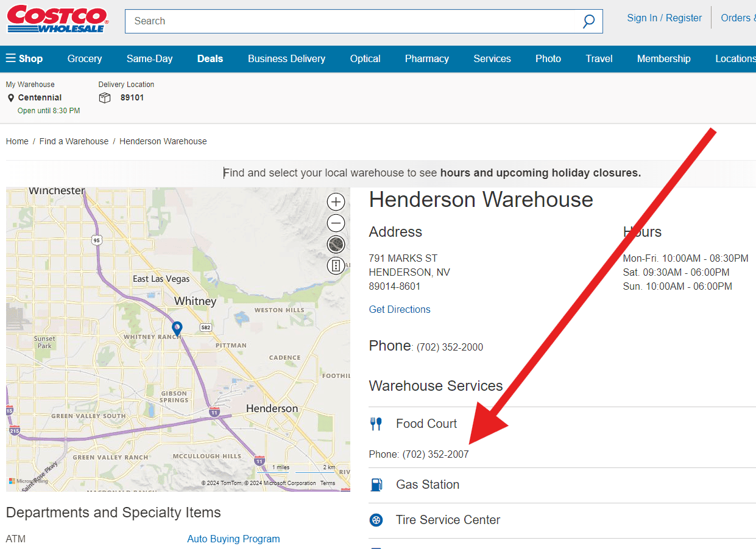Open the Grocery menu
The image size is (756, 549).
[85, 58]
